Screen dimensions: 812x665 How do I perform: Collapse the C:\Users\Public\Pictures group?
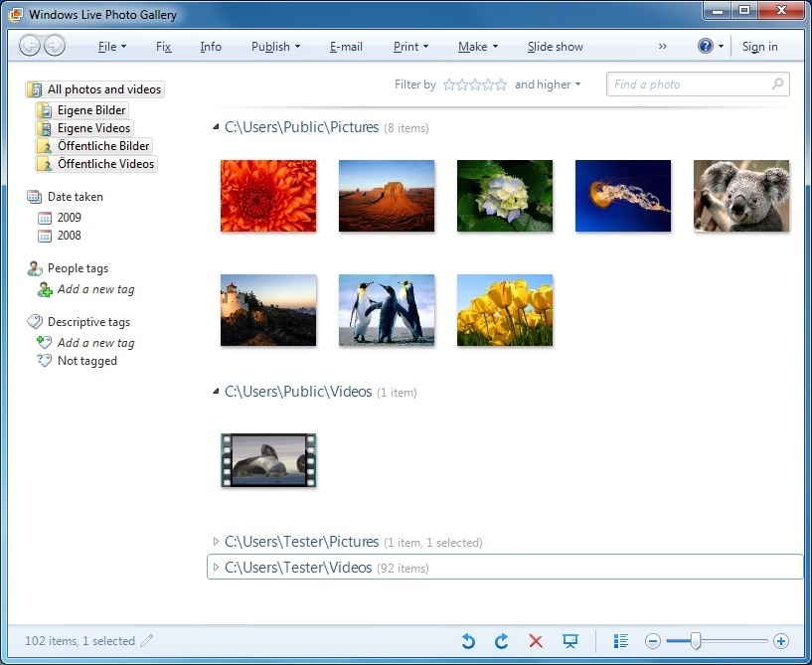215,127
